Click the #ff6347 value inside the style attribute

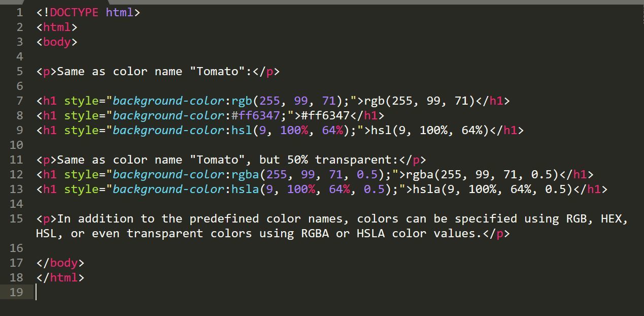point(252,115)
